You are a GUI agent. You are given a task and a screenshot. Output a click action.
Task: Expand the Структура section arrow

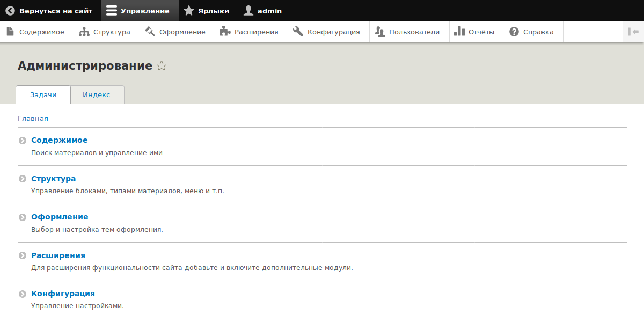coord(23,179)
